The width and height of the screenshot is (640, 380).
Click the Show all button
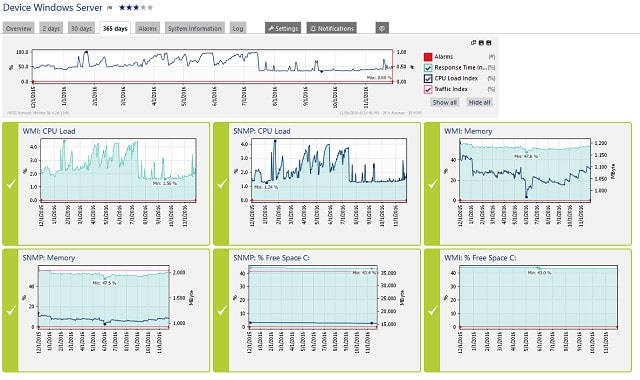point(444,102)
